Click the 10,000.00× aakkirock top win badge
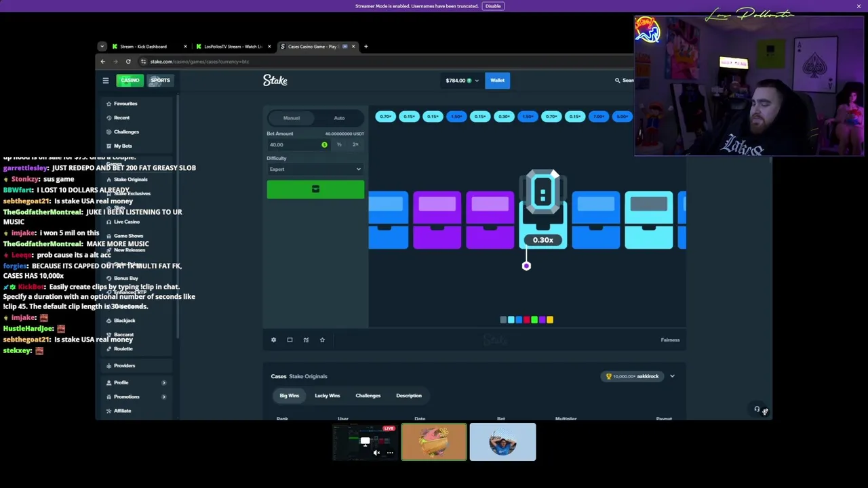 point(633,376)
